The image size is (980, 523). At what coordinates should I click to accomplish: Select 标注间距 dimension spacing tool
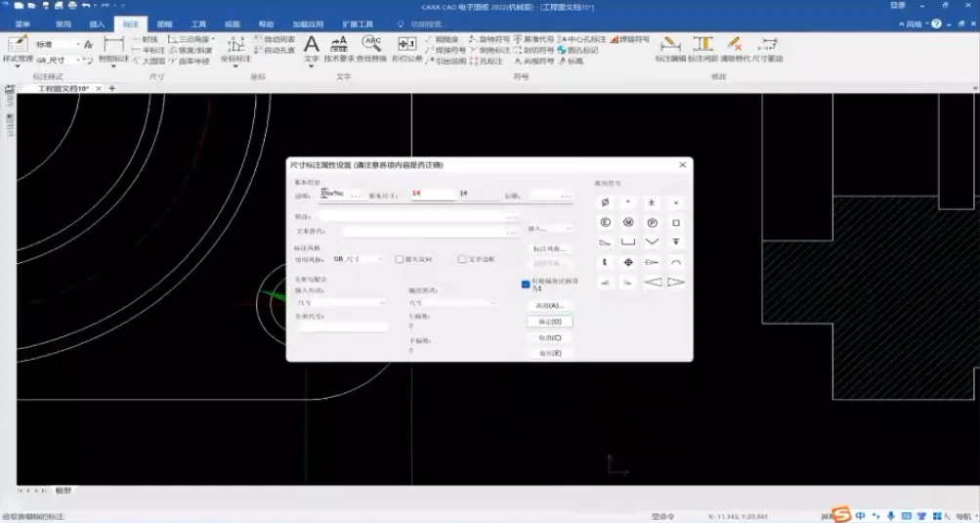(x=703, y=50)
